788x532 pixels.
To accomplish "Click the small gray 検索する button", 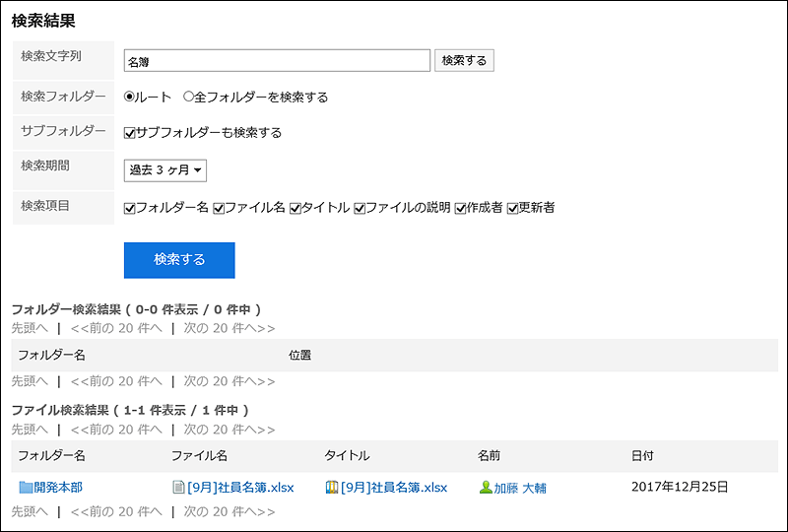I will pos(464,60).
